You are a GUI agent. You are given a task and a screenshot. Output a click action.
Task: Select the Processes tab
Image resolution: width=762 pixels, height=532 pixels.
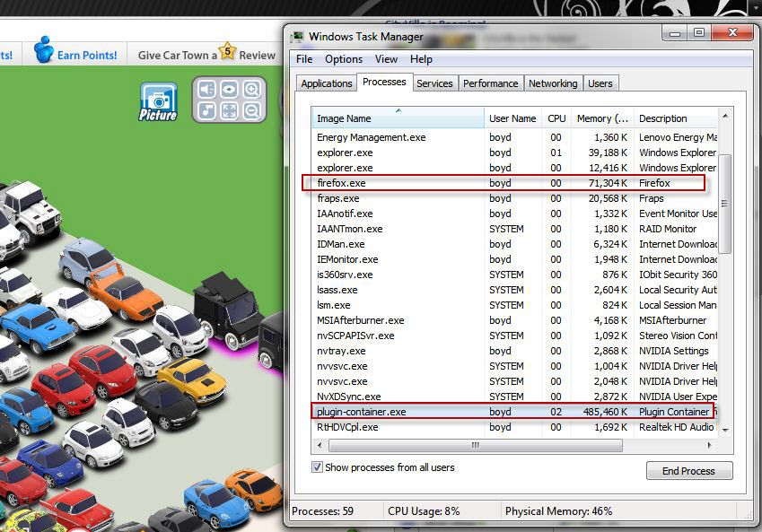tap(384, 82)
